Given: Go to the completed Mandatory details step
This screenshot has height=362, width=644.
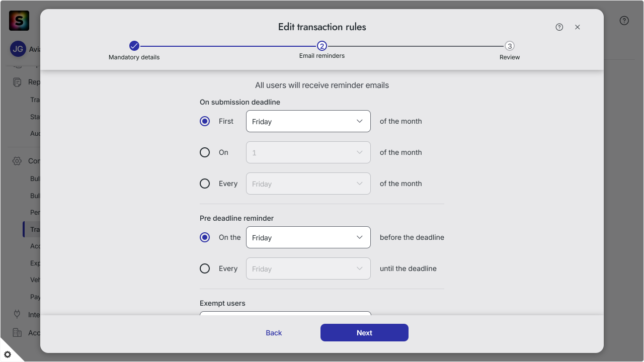Looking at the screenshot, I should [x=134, y=46].
